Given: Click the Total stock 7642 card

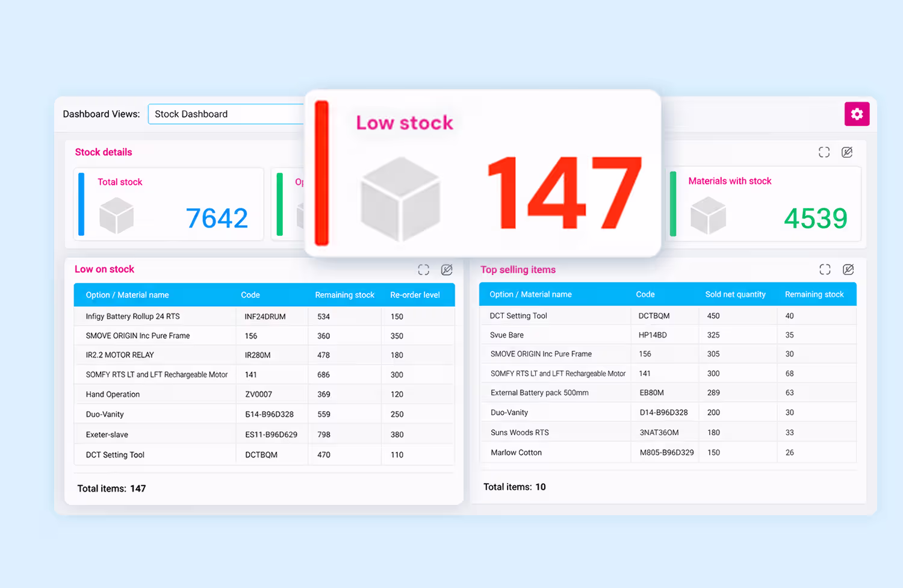Looking at the screenshot, I should click(169, 204).
